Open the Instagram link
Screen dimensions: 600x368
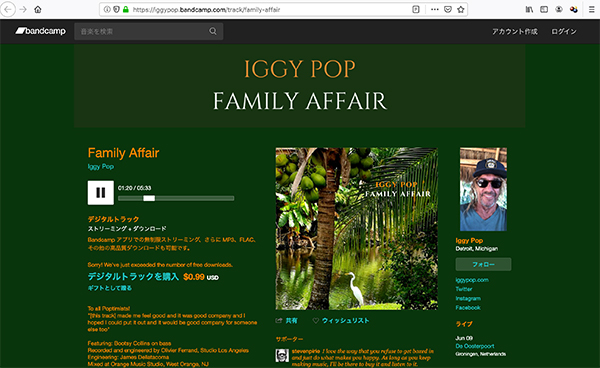tap(468, 298)
